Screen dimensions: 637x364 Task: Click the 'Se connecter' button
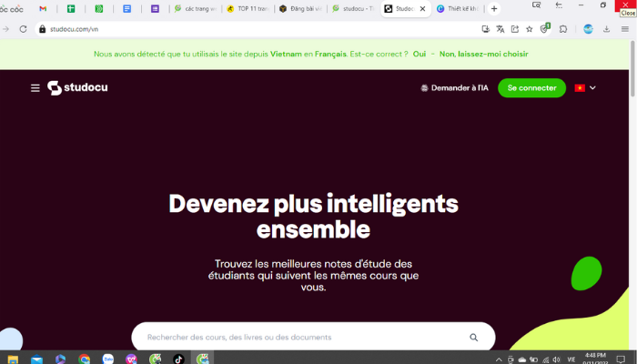(x=531, y=88)
